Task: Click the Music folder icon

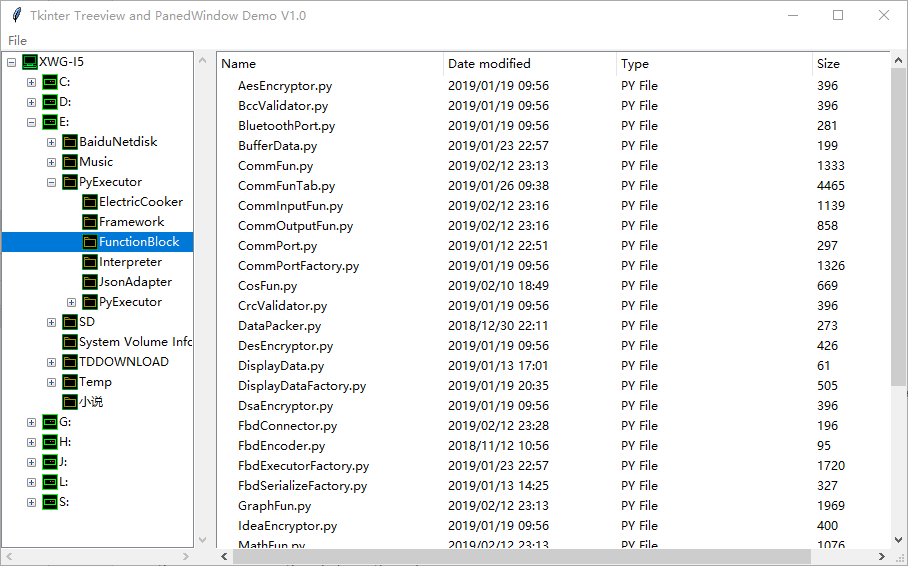Action: click(70, 162)
